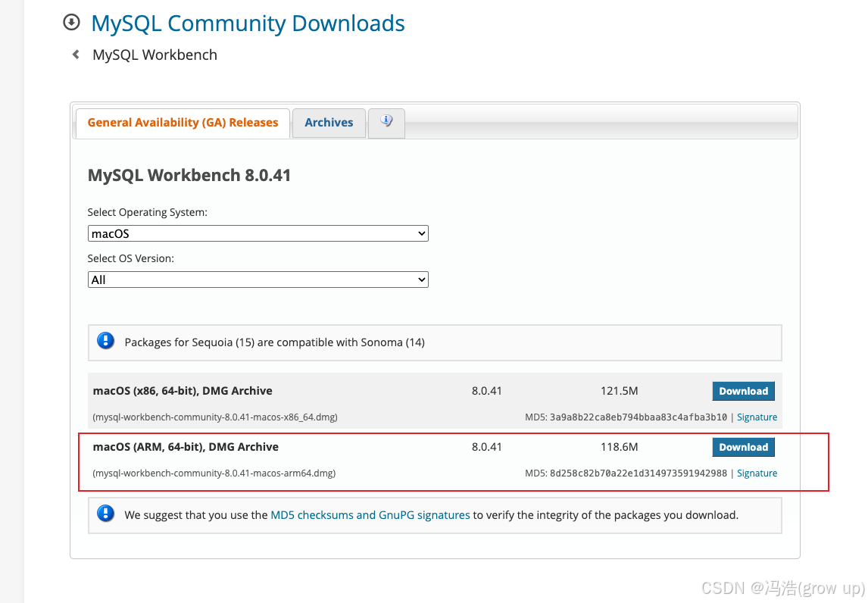Screen dimensions: 868x603
Task: Switch to General Availability (GA) Releases tab
Action: coord(183,123)
